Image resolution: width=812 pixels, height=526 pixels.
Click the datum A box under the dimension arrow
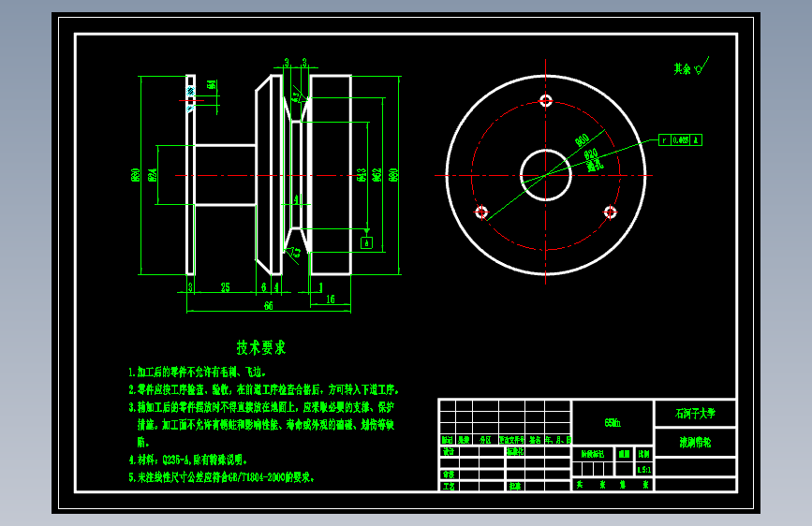(366, 242)
